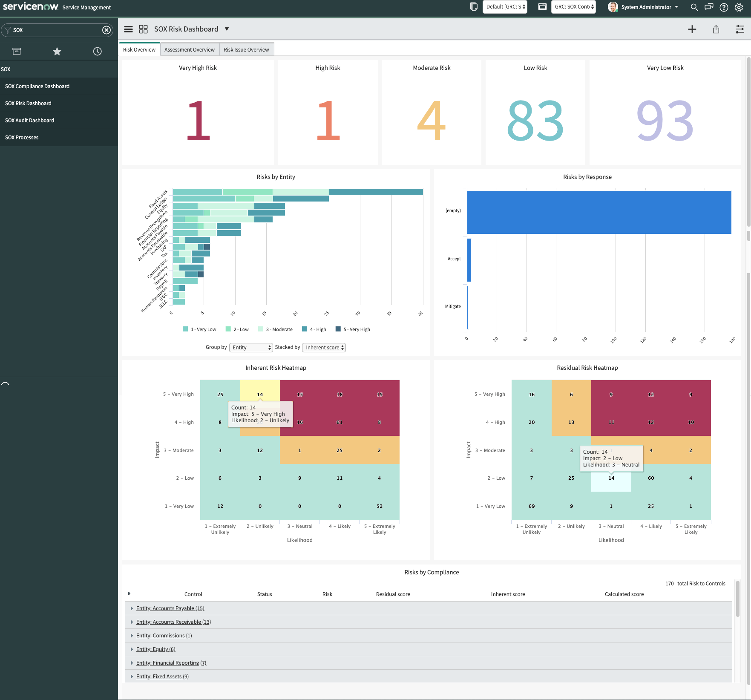751x700 pixels.
Task: Click the High Risk score of 1
Action: tap(328, 121)
